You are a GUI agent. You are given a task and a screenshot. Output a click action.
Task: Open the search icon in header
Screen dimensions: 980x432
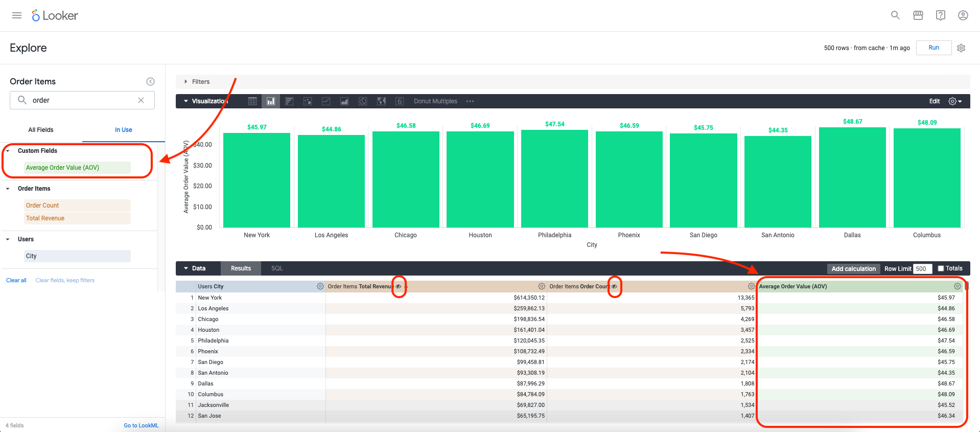895,15
